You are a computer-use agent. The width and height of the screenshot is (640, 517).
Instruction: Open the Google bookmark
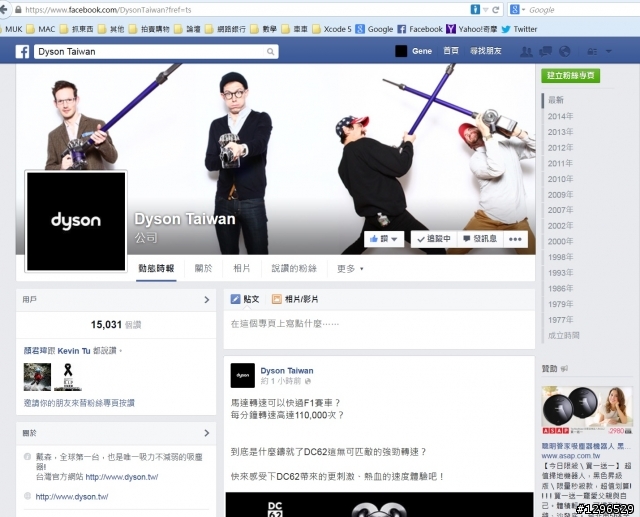(374, 29)
